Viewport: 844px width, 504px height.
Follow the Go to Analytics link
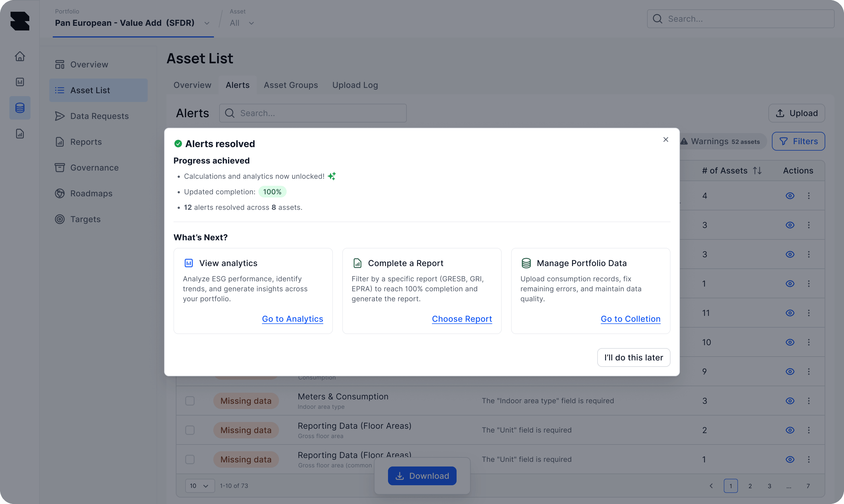pyautogui.click(x=292, y=319)
